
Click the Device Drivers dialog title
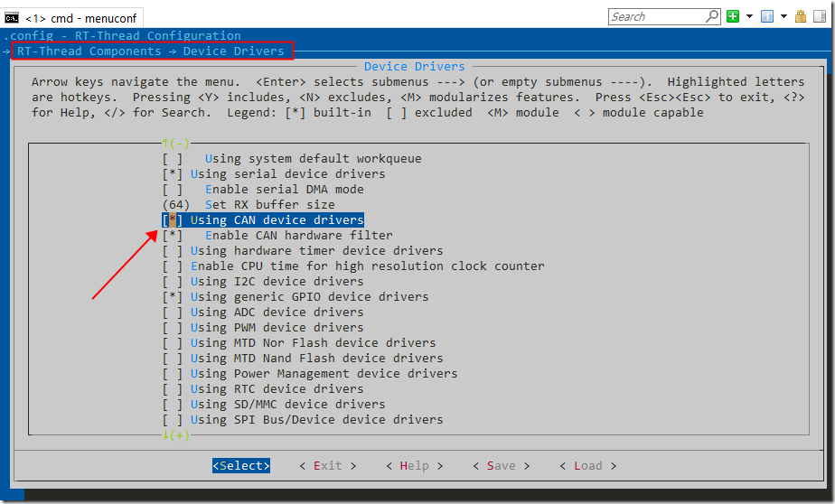414,67
